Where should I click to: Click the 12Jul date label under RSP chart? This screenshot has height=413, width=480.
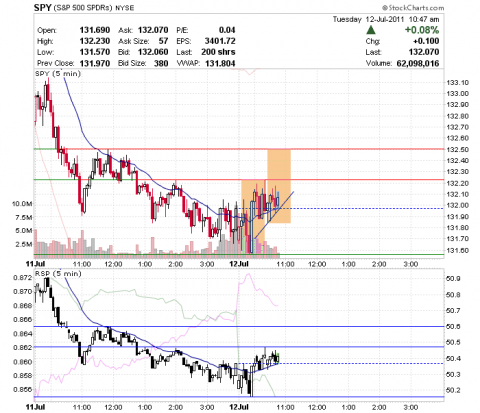(239, 407)
